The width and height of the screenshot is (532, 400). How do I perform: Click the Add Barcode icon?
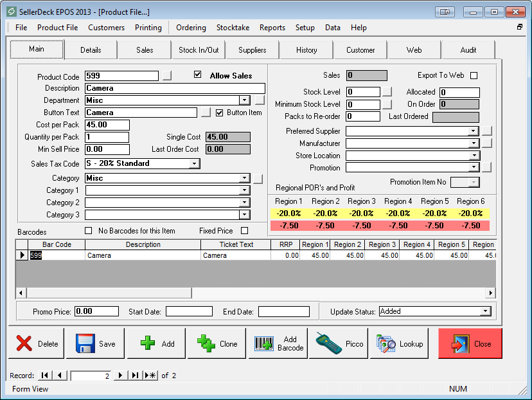(264, 343)
